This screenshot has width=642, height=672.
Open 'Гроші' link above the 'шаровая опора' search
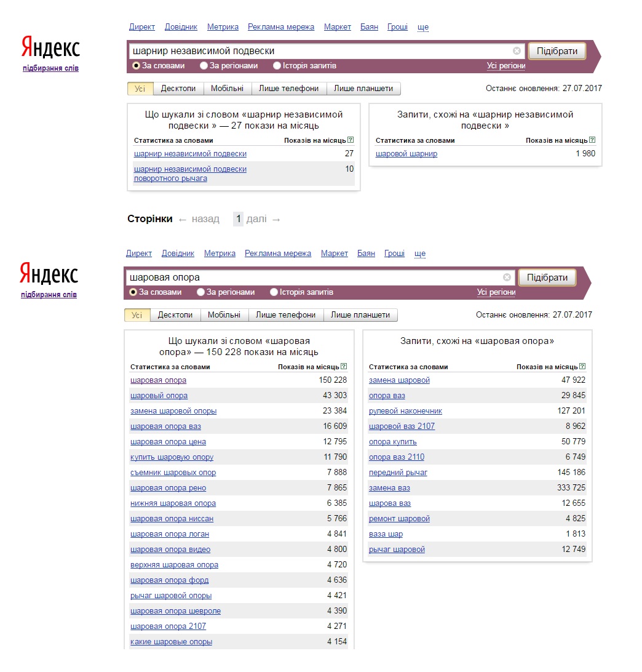click(394, 254)
